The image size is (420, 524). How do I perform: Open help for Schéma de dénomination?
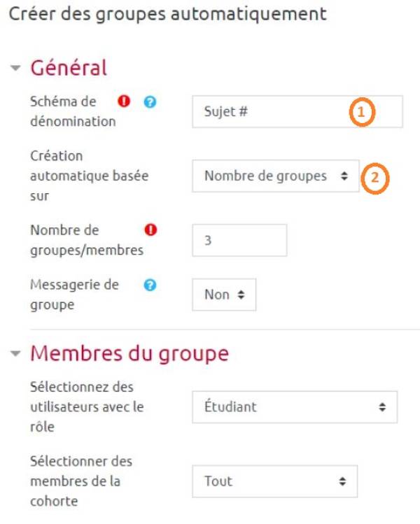[150, 101]
